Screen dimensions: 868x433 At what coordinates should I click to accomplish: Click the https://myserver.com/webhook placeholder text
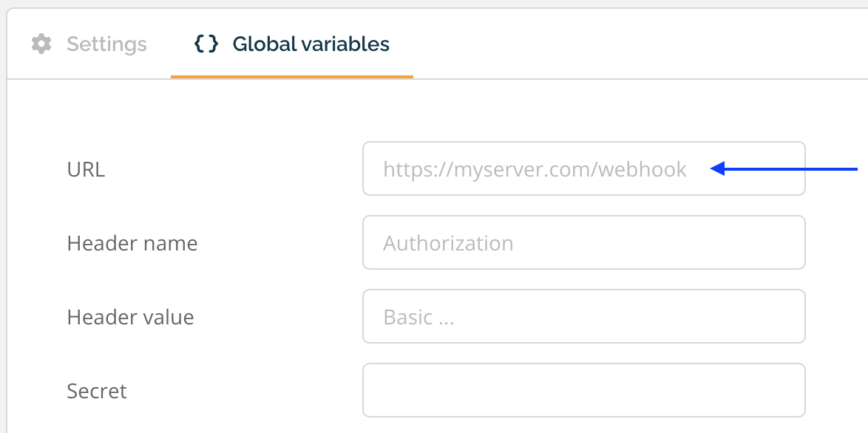535,169
